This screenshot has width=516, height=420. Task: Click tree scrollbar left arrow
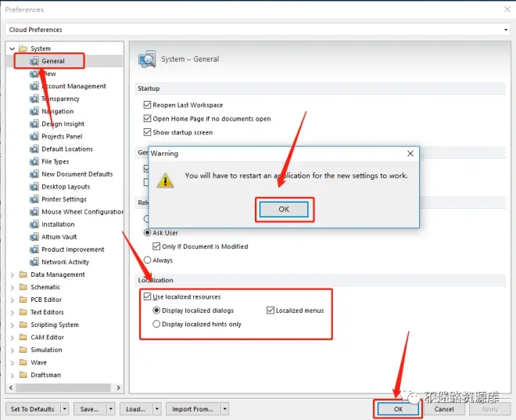coord(11,388)
